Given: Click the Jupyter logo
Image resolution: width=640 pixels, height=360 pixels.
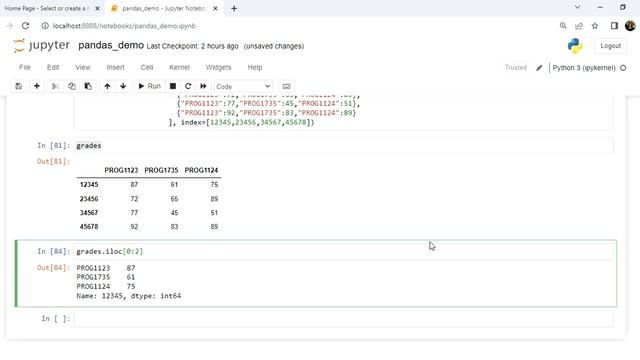Looking at the screenshot, I should 42,45.
